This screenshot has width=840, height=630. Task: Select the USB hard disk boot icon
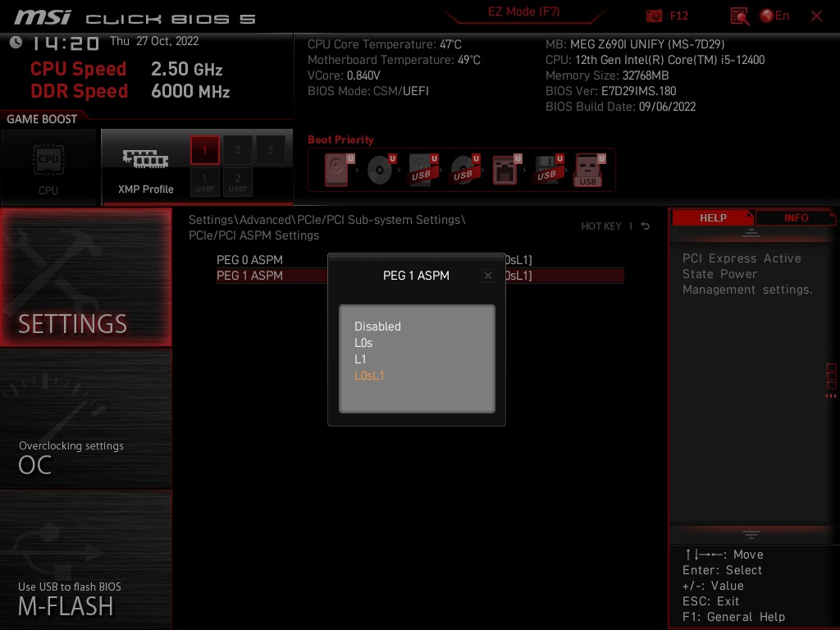[422, 170]
